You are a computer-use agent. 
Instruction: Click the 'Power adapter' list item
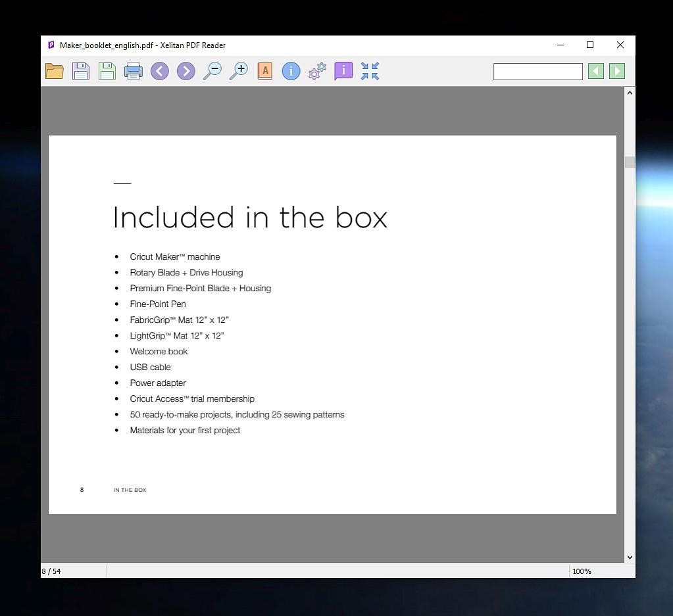tap(158, 383)
